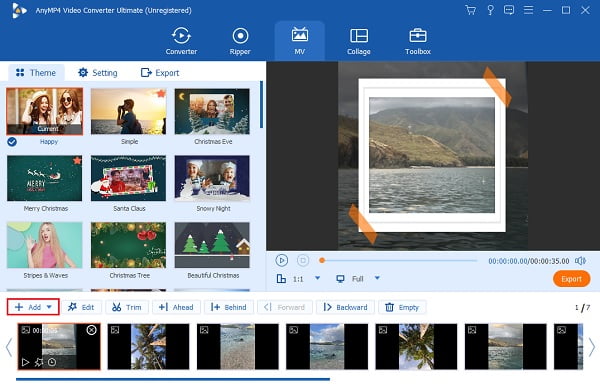
Task: Switch to the MV tab
Action: point(299,41)
